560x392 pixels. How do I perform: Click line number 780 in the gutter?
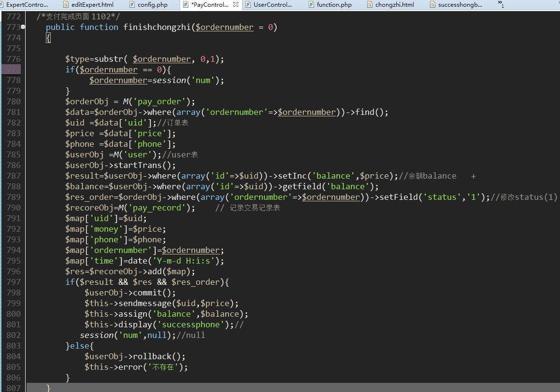pos(14,102)
